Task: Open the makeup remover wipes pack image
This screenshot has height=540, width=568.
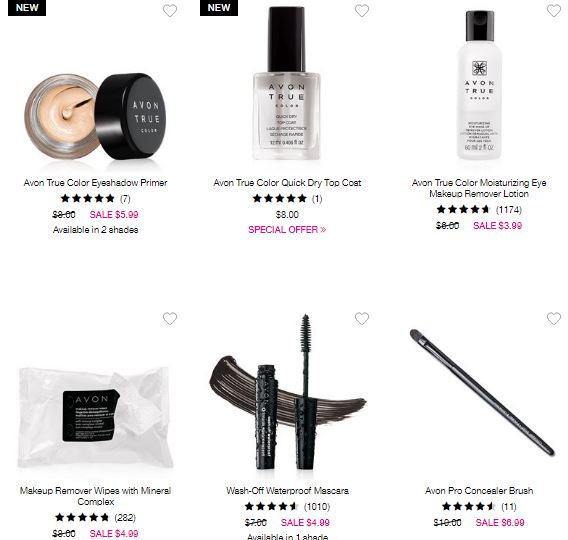Action: (x=96, y=416)
